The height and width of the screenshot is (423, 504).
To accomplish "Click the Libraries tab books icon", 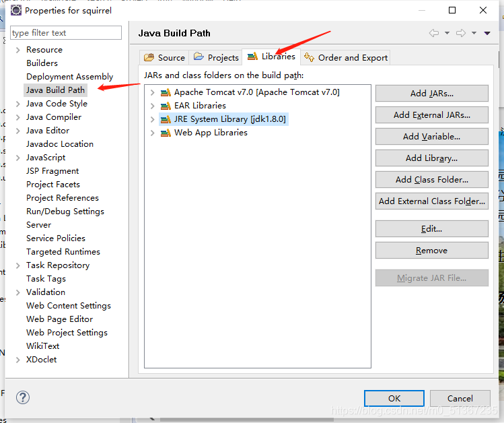I will point(252,57).
